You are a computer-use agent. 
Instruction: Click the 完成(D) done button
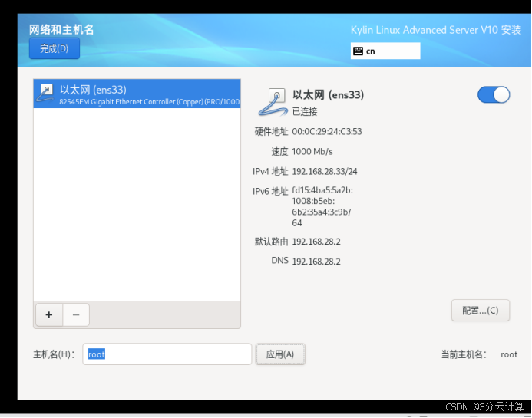click(x=55, y=48)
